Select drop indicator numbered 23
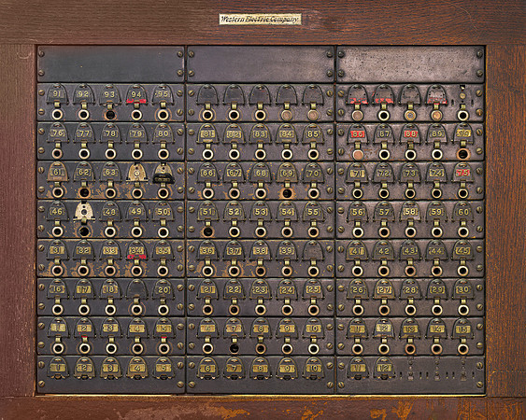The height and width of the screenshot is (420, 526). tap(261, 288)
